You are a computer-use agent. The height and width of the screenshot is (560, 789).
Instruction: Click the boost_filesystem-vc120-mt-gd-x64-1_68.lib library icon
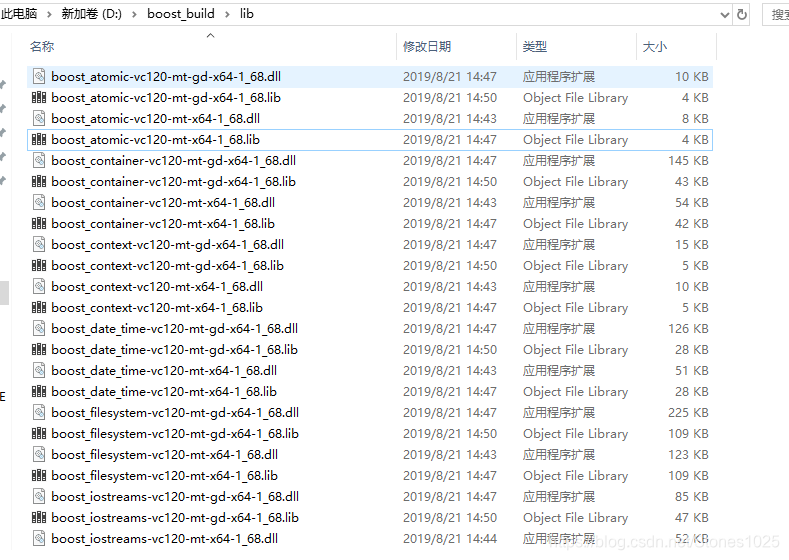point(39,434)
